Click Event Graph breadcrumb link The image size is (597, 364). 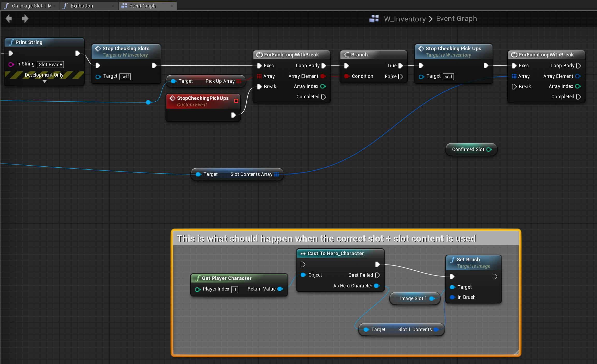(456, 19)
